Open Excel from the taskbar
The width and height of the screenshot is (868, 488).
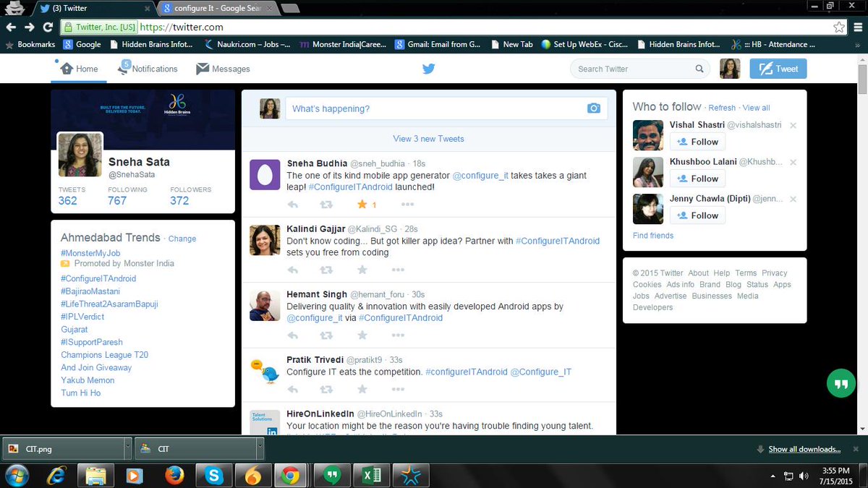[372, 475]
